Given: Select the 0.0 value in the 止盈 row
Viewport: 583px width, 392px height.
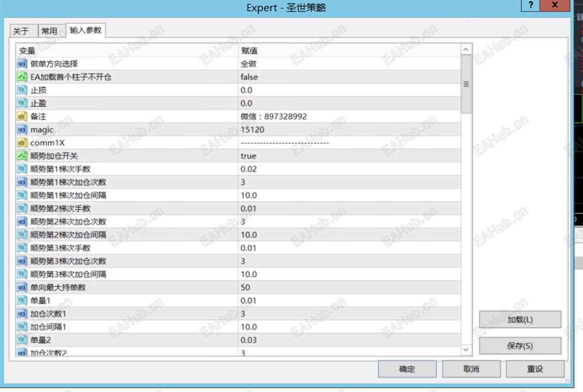Looking at the screenshot, I should coord(246,103).
